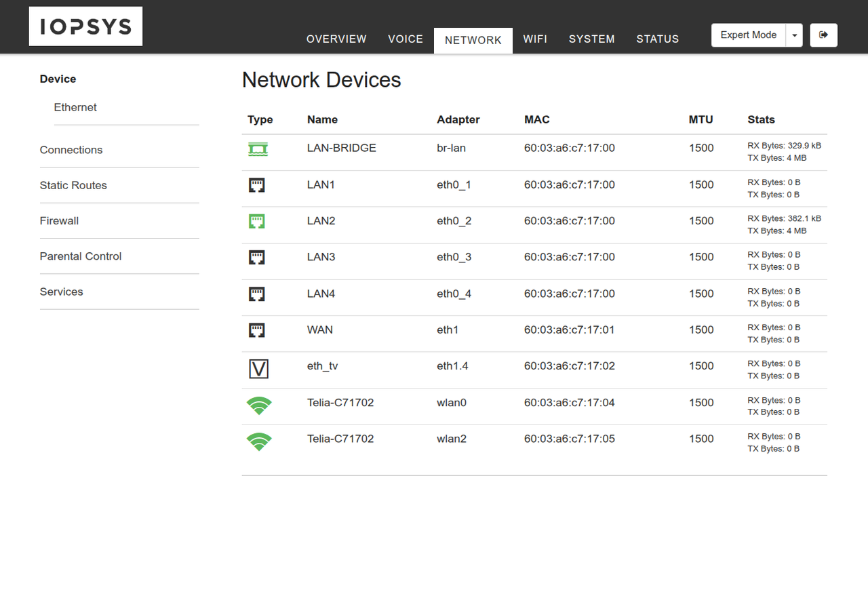Screen dimensions: 868x596
Task: Click the LAN3 ethernet port icon
Action: (x=257, y=257)
